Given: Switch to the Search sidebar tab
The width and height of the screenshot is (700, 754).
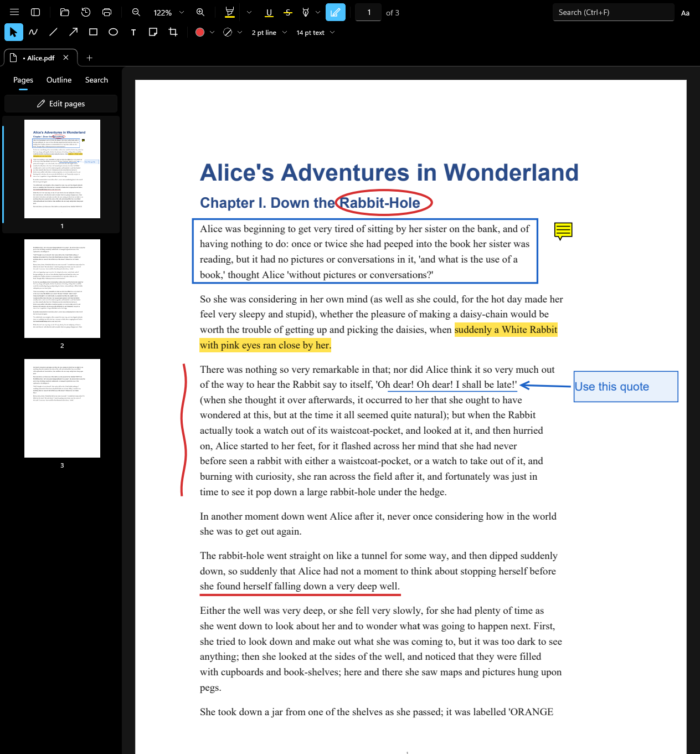Looking at the screenshot, I should [x=96, y=80].
